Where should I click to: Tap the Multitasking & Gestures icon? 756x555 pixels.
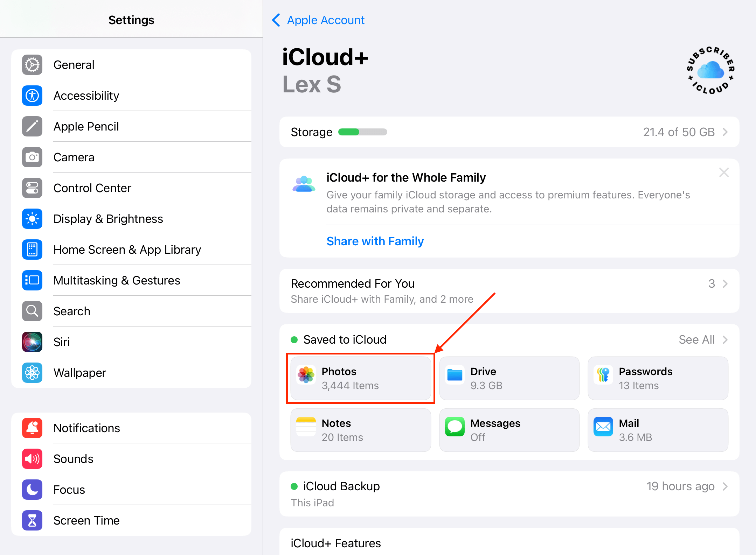32,280
